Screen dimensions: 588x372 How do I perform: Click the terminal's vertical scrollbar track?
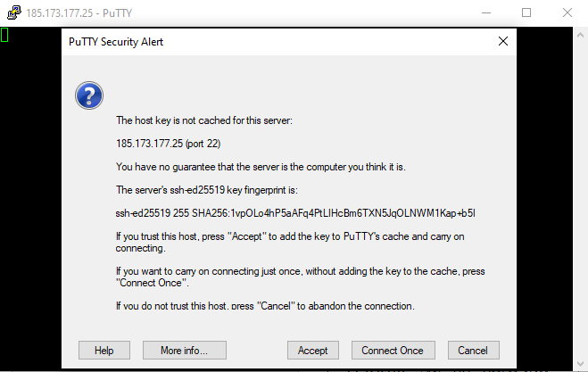tap(580, 200)
